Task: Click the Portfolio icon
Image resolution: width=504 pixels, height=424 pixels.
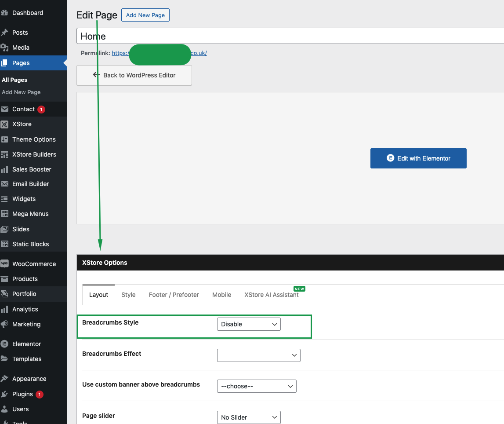Action: click(4, 294)
